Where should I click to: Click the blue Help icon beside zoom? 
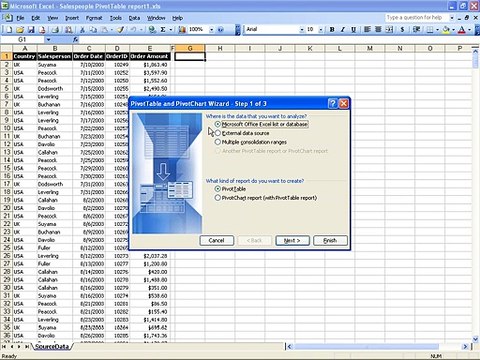[220, 30]
